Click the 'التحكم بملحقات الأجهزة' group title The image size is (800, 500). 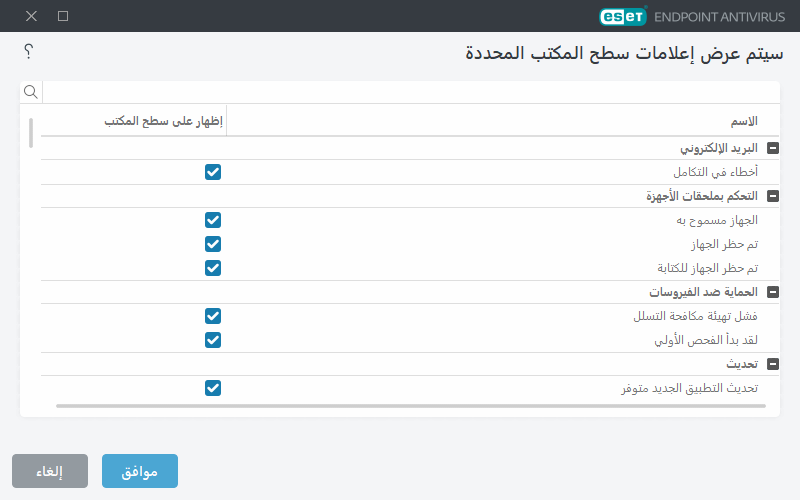coord(702,196)
